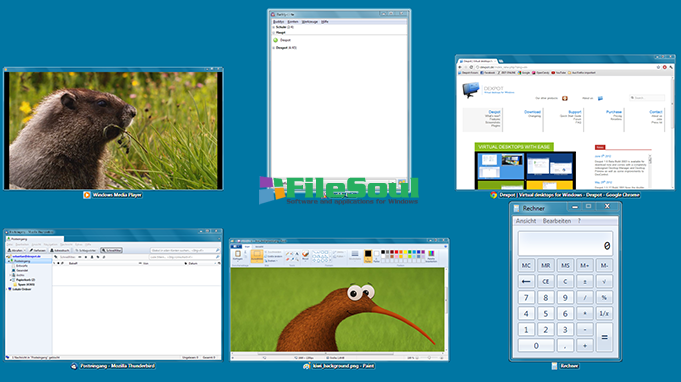Click the equals button on the calculator
This screenshot has height=382, width=681.
[604, 337]
